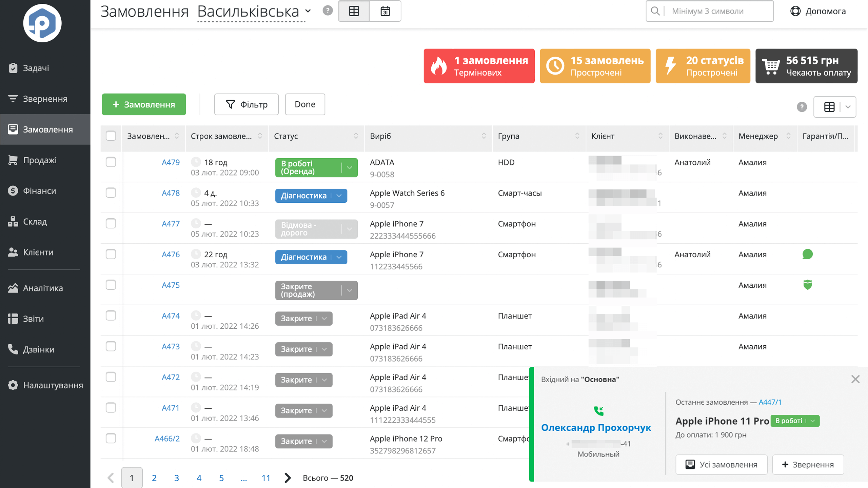868x488 pixels.
Task: Open Склад in sidebar
Action: tap(45, 222)
